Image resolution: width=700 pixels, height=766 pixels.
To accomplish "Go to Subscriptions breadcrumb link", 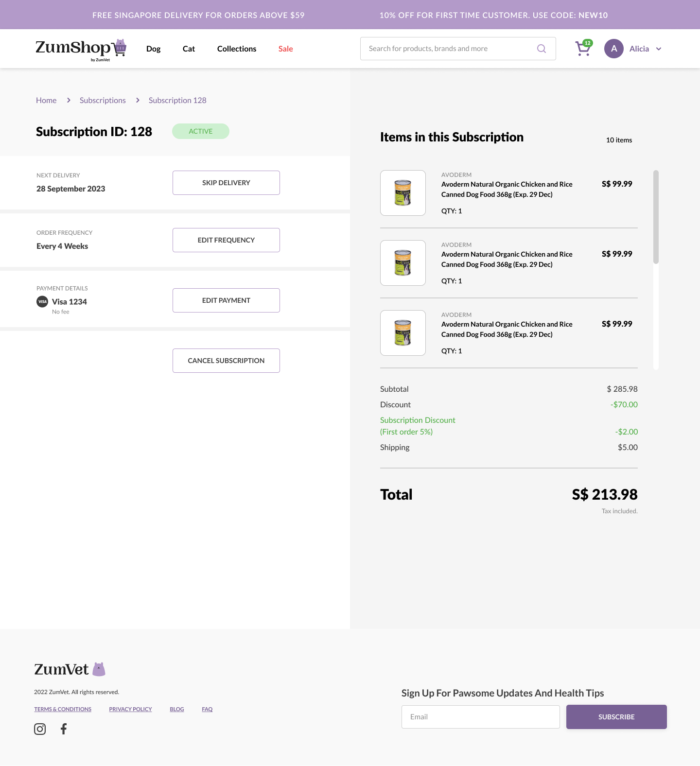I will pyautogui.click(x=103, y=100).
